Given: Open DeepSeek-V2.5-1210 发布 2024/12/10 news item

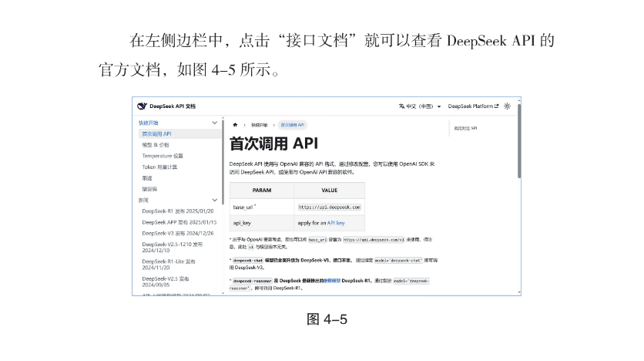Looking at the screenshot, I should pos(173,247).
